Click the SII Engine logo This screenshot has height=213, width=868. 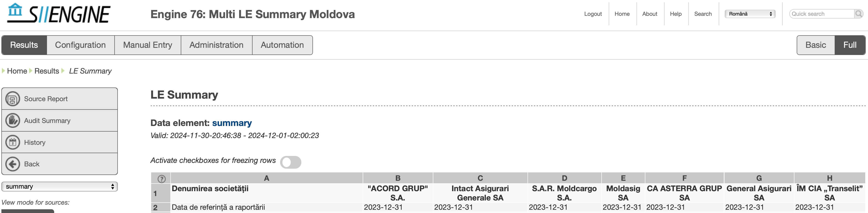click(x=59, y=13)
